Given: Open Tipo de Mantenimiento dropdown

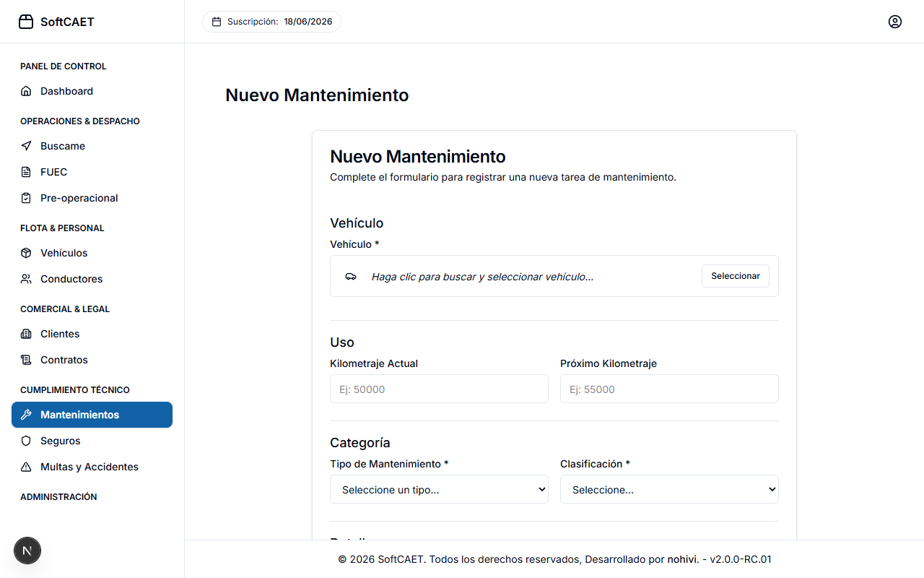Looking at the screenshot, I should (x=439, y=489).
